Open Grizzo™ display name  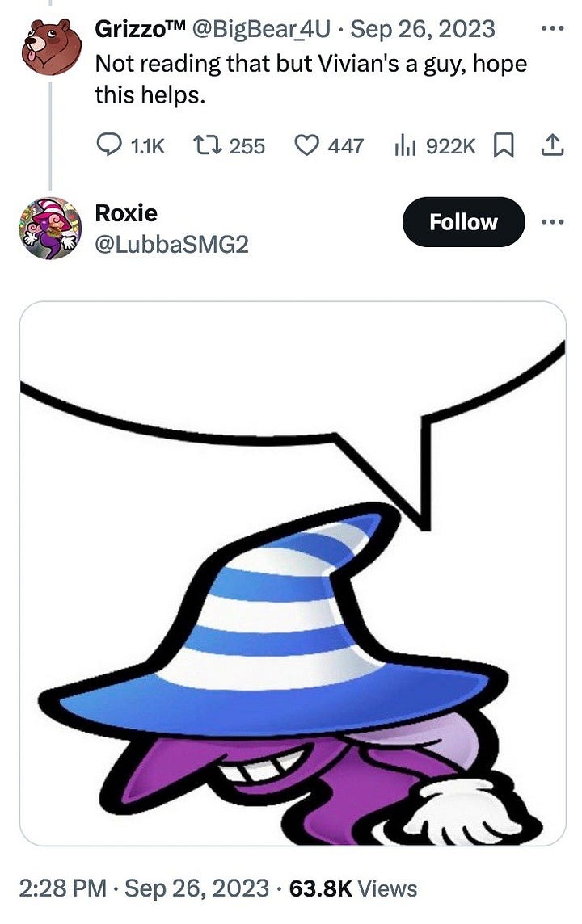pos(141,28)
